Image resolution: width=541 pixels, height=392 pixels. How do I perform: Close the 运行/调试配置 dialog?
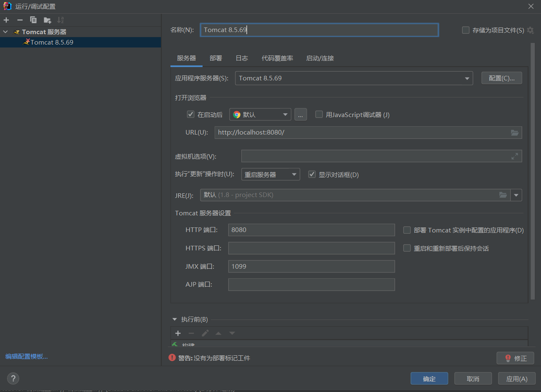point(531,6)
